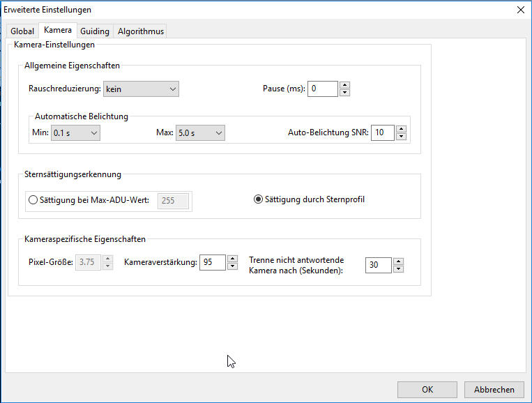The height and width of the screenshot is (403, 532).
Task: Select Sättigung durch Sternprofil radio option
Action: 259,199
